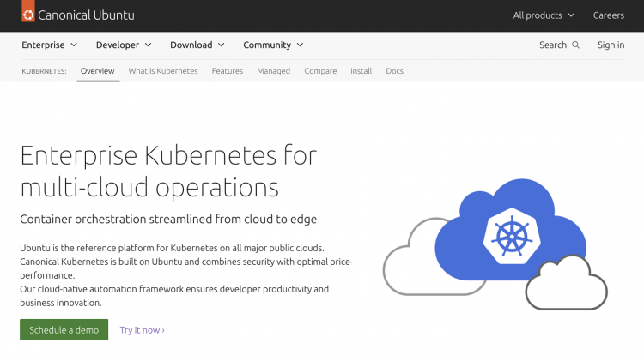Click the KUBERNETES: section label
The height and width of the screenshot is (361, 644).
(44, 71)
